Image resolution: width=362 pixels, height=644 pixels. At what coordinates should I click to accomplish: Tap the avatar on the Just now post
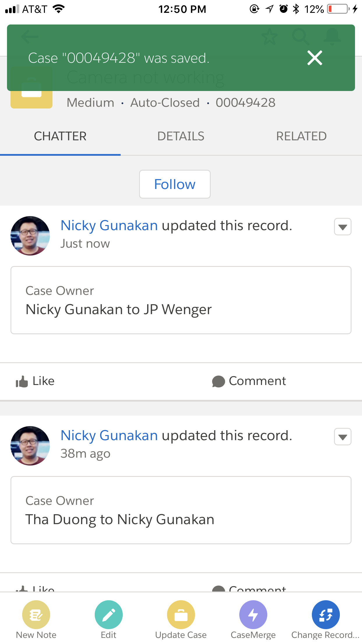click(x=30, y=236)
